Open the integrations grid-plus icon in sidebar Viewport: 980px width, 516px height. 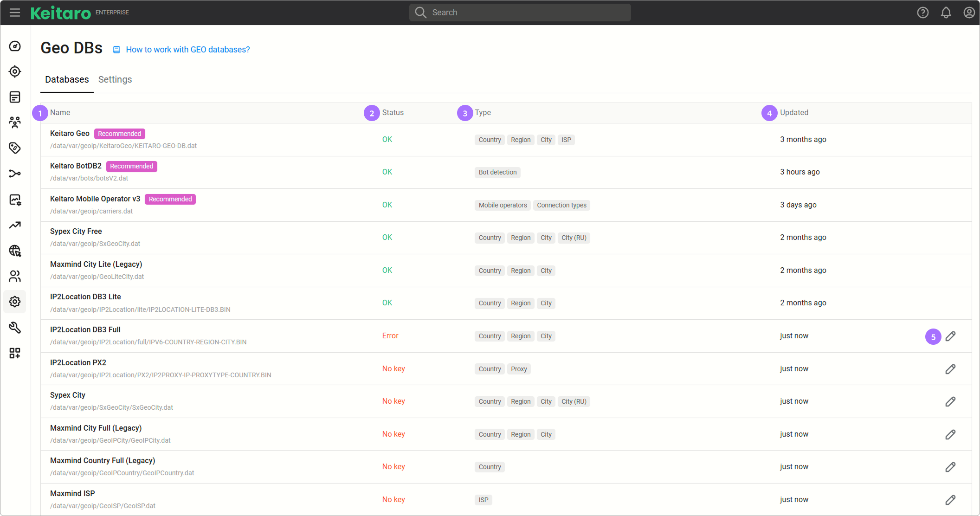pyautogui.click(x=15, y=353)
